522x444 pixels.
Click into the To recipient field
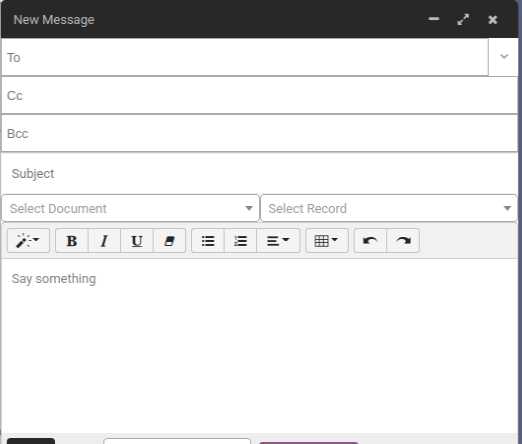pos(245,57)
